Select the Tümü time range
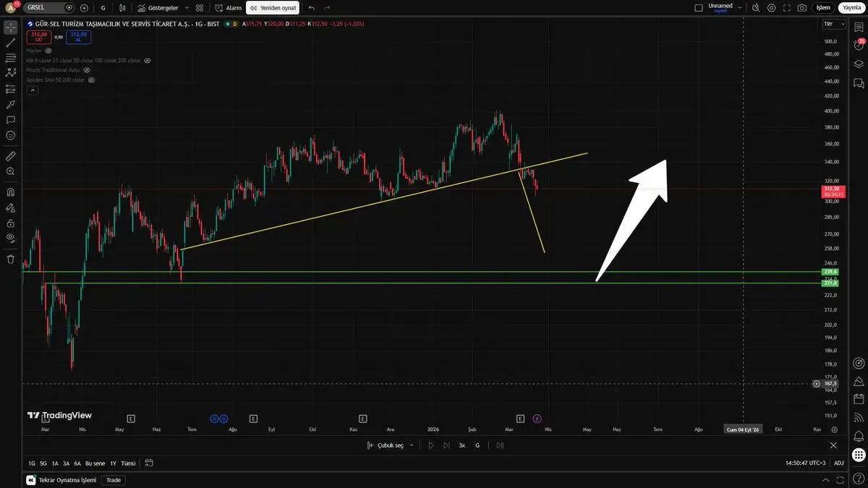868x488 pixels. 128,463
